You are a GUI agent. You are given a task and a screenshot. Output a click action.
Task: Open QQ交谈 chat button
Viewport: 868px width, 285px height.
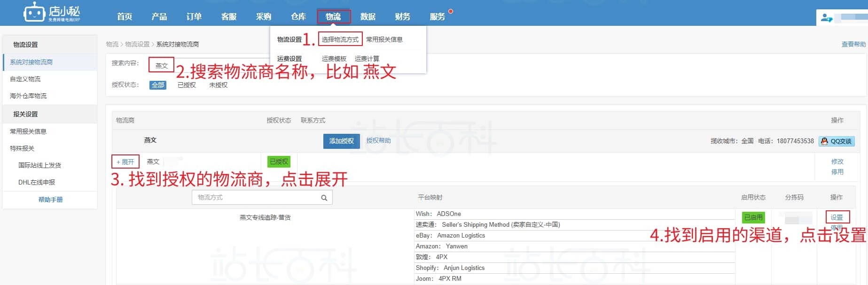[x=837, y=141]
